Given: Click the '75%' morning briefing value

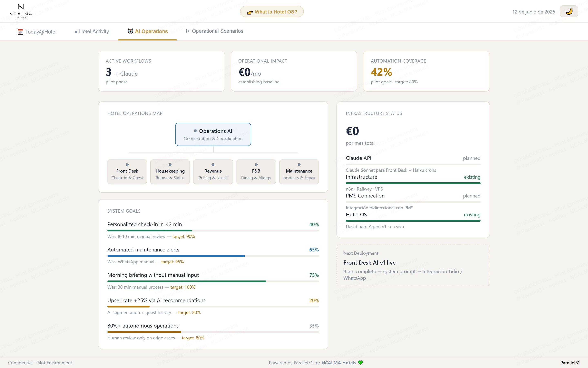Looking at the screenshot, I should coord(314,275).
